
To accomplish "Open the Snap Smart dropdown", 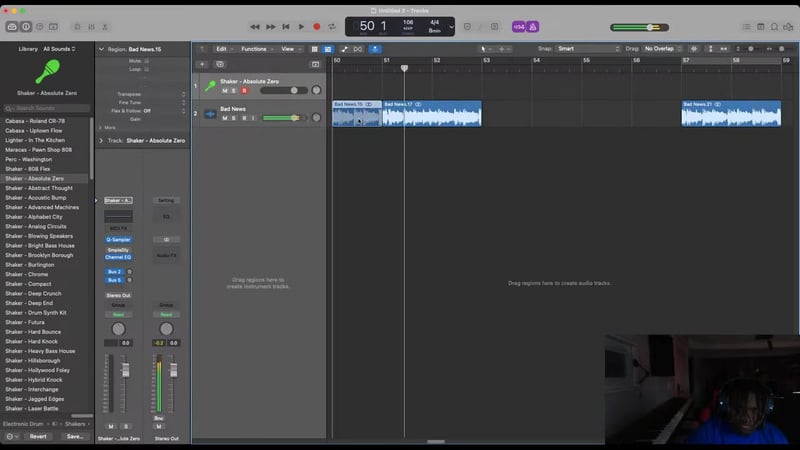I will [x=588, y=48].
